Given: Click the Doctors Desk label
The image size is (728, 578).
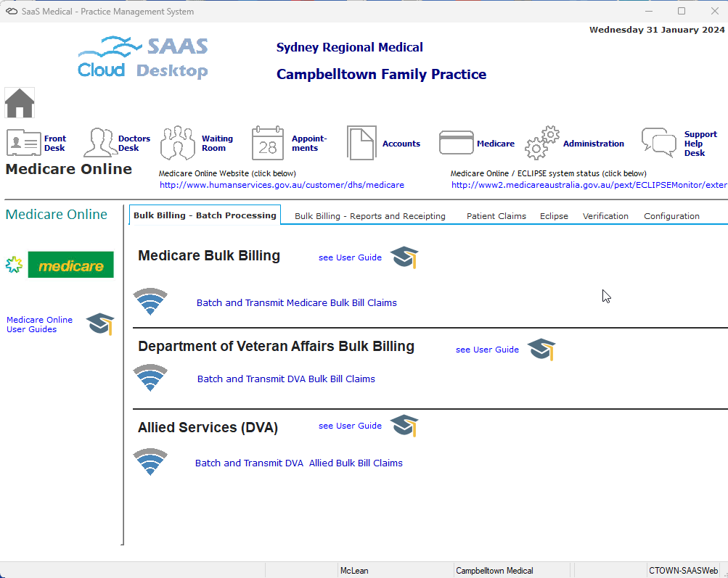Looking at the screenshot, I should (x=134, y=144).
